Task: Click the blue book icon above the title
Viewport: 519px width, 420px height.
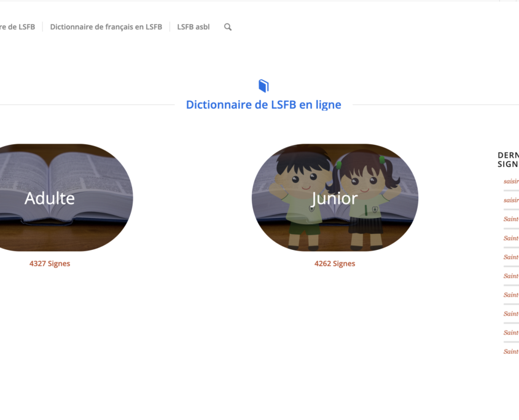Action: tap(263, 86)
